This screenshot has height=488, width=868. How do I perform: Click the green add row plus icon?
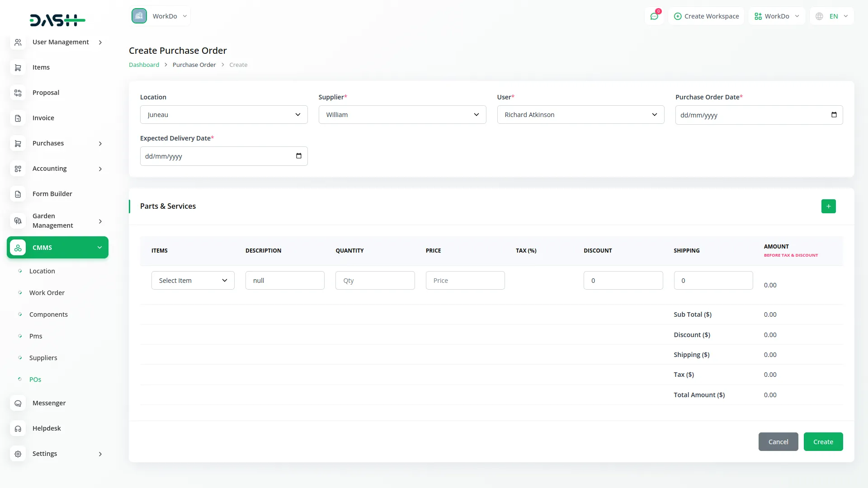pos(828,206)
